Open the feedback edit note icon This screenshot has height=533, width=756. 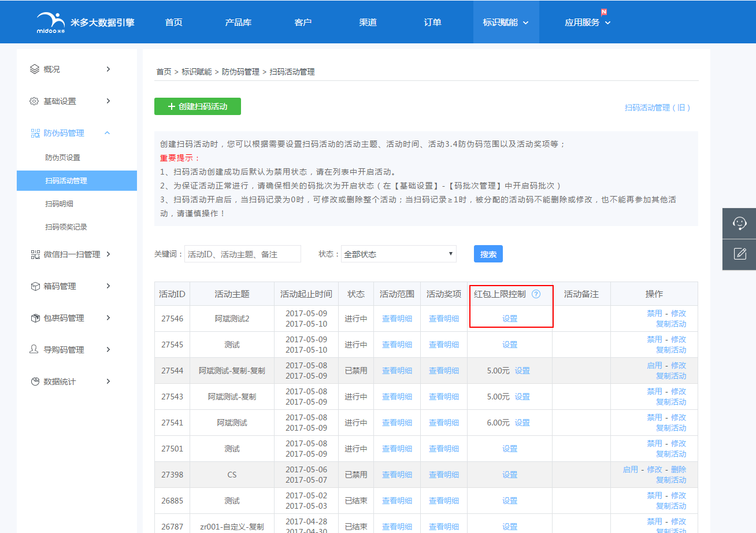point(739,254)
